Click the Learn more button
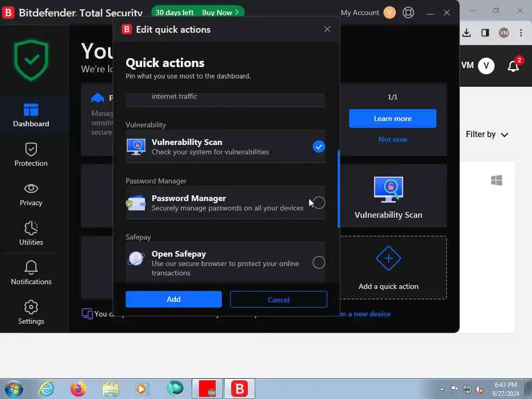 point(393,118)
